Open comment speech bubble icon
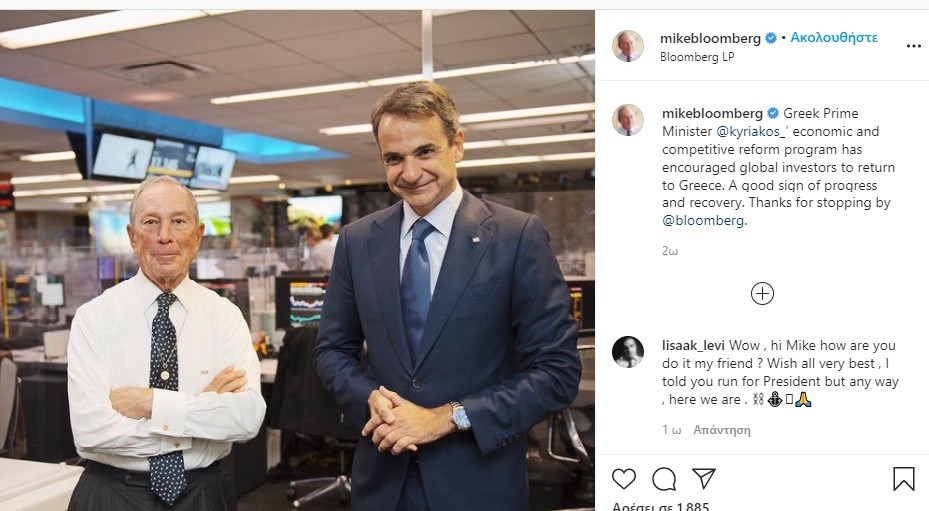The width and height of the screenshot is (929, 511). click(664, 478)
